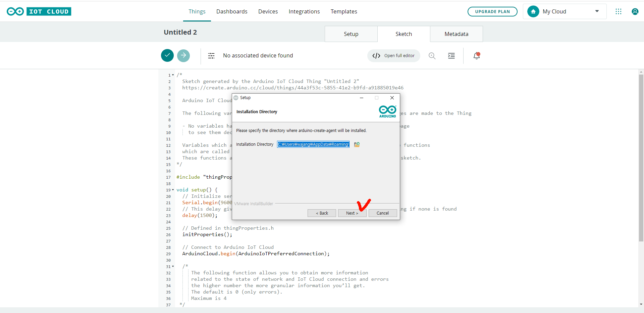Close the Setup dialog window

pyautogui.click(x=392, y=98)
